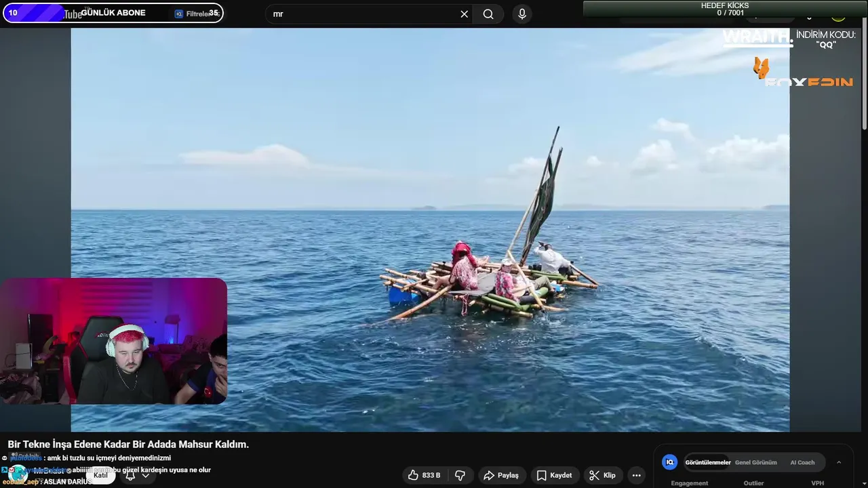The width and height of the screenshot is (868, 488).
Task: Click the GÜNLÜK ABONE progress bar
Action: [x=113, y=13]
